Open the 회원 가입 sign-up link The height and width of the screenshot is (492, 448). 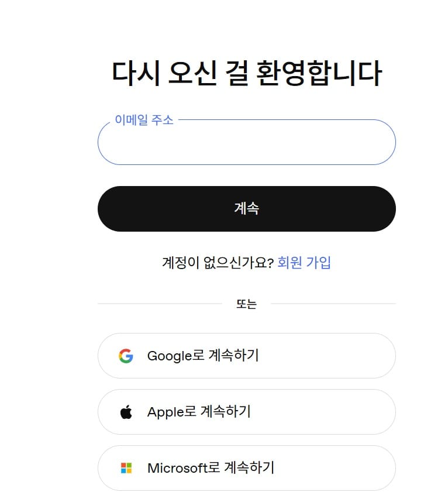(x=304, y=263)
